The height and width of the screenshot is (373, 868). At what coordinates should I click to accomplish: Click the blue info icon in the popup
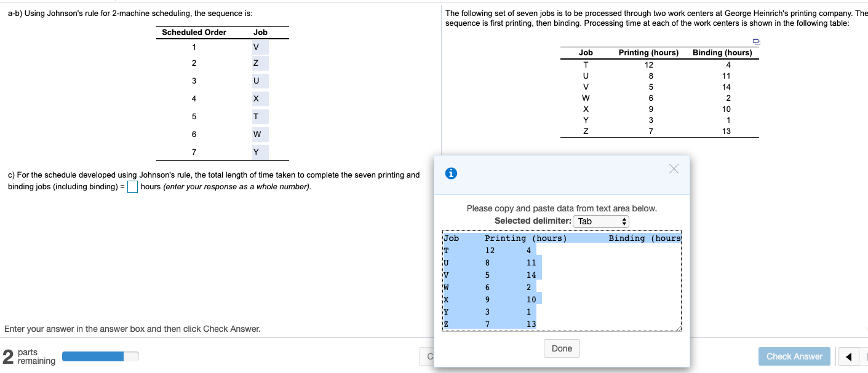[x=451, y=173]
